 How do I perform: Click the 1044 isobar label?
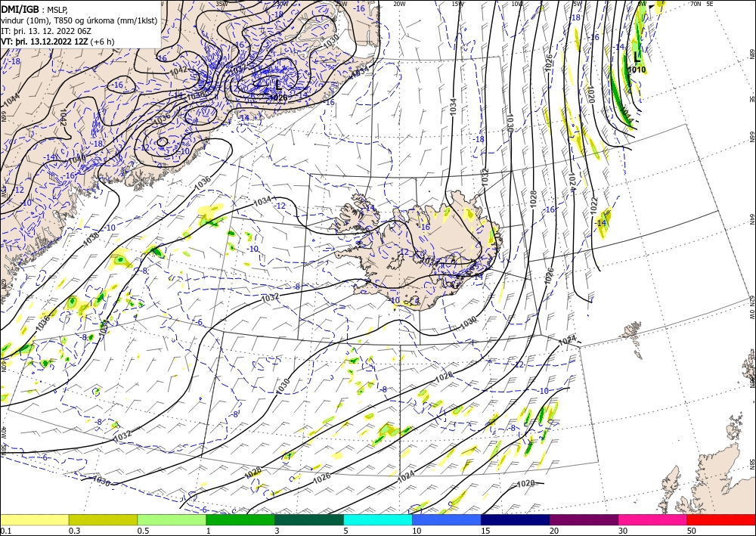[11, 99]
